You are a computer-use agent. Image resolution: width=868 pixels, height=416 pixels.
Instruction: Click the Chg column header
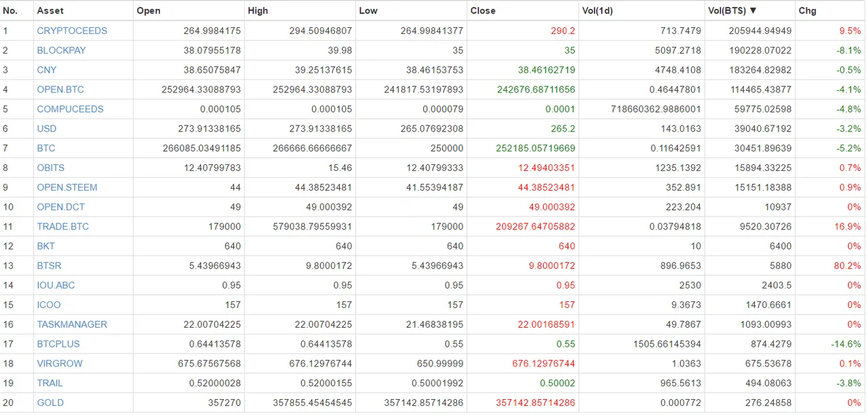(807, 11)
